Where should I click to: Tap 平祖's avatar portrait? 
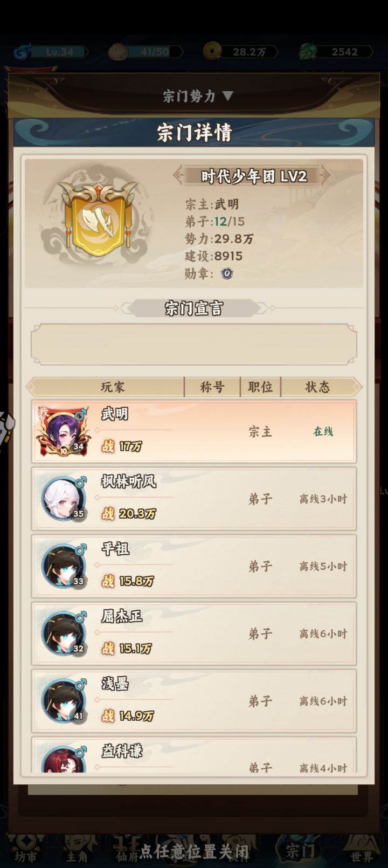[x=64, y=566]
